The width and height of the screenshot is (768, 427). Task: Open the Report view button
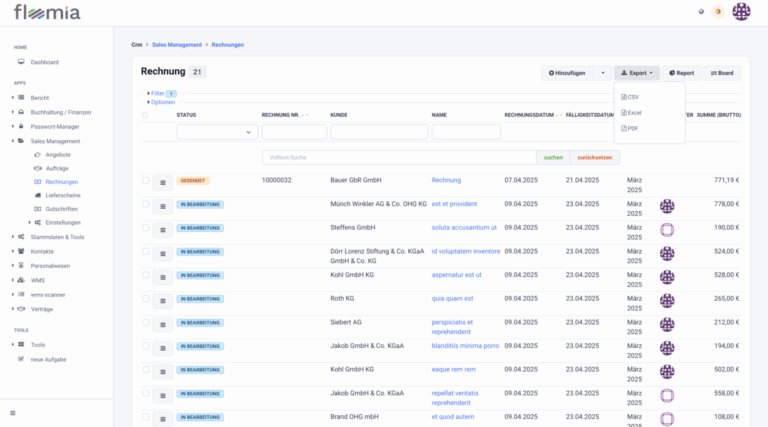(x=681, y=73)
